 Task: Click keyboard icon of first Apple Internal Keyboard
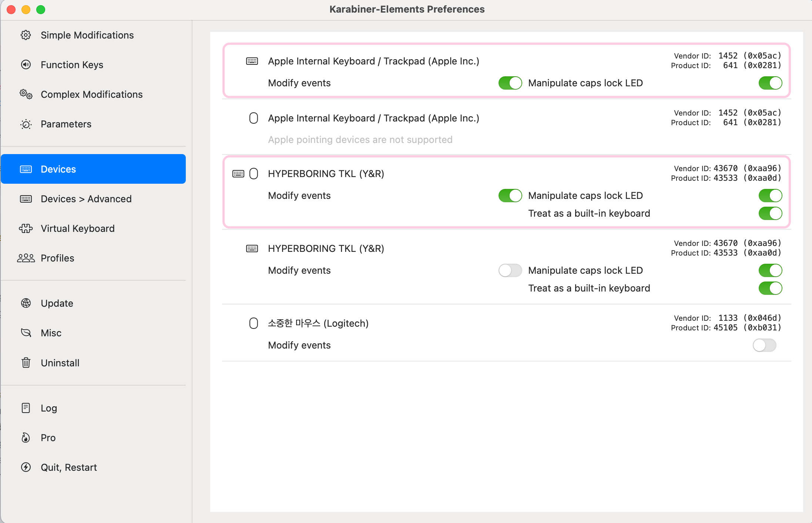click(x=252, y=61)
